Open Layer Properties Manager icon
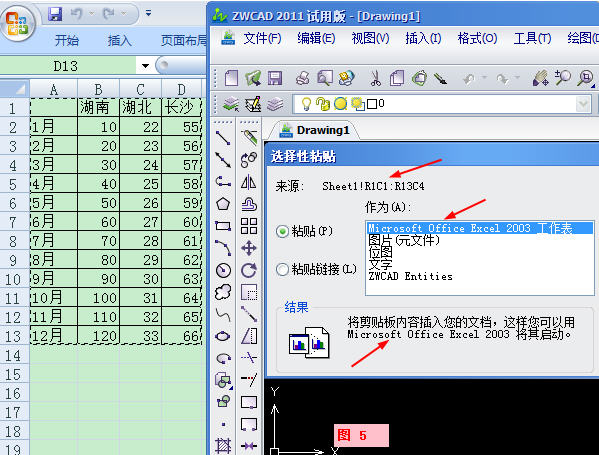This screenshot has height=455, width=599. coord(231,104)
